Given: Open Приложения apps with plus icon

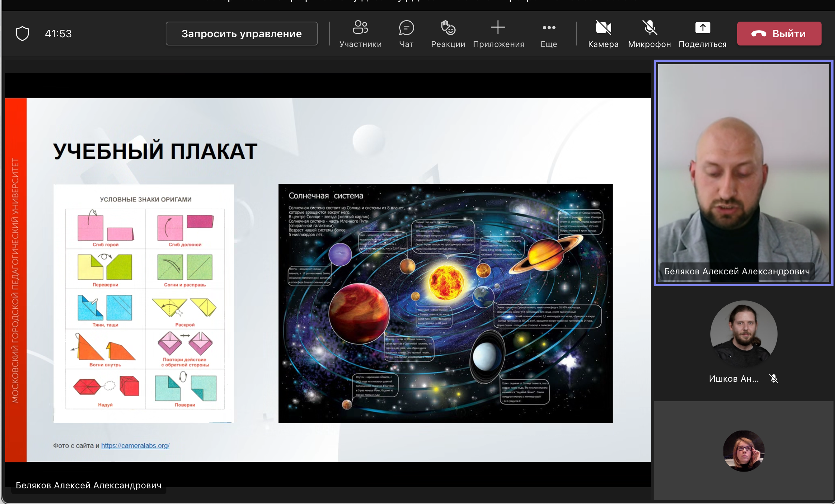Looking at the screenshot, I should [498, 34].
